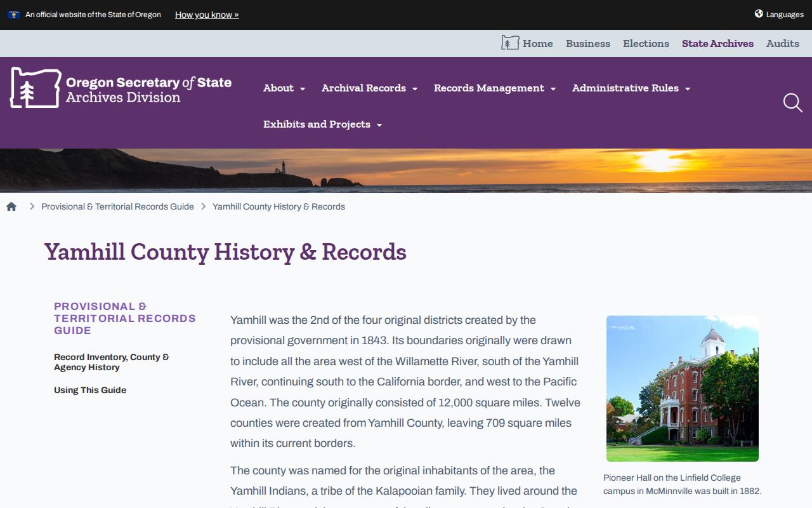Click the "How you know »" link
Viewport: 812px width, 508px height.
207,15
